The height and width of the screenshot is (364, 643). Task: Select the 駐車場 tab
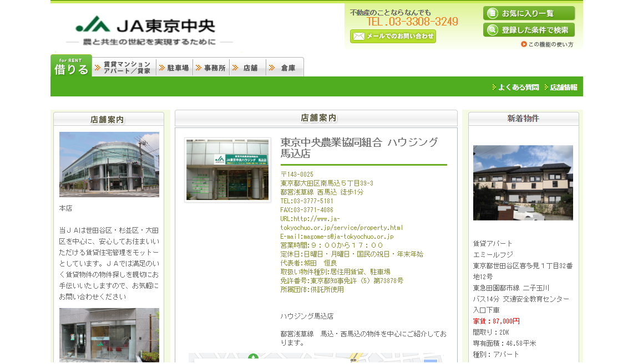point(175,68)
